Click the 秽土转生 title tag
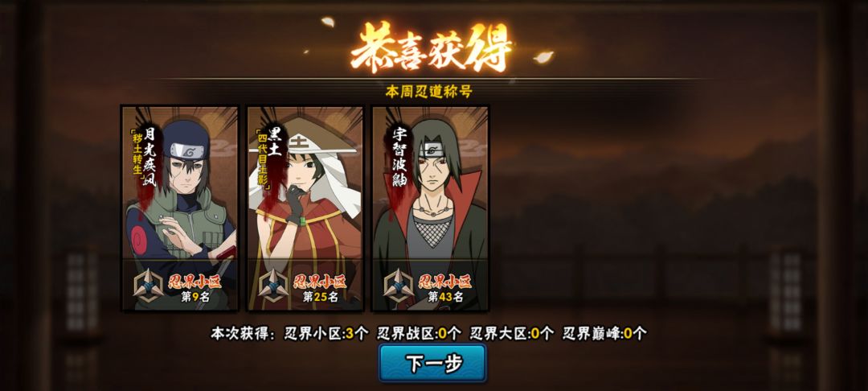 134,152
